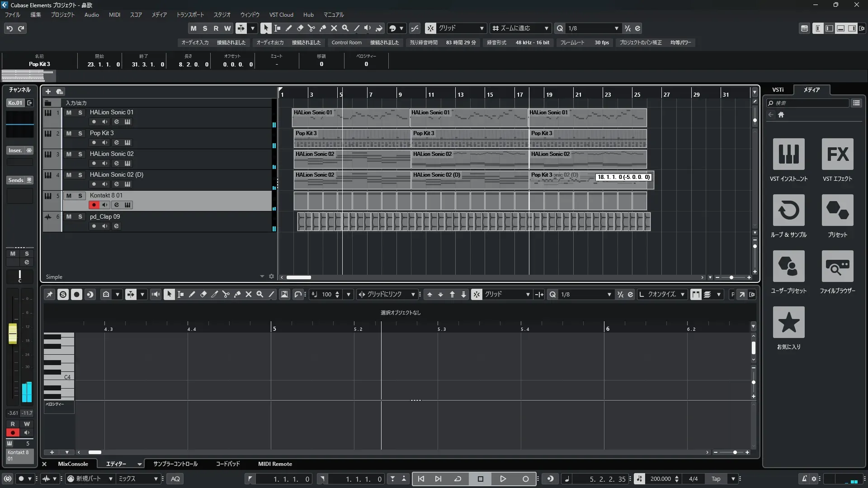Click the channel volume fader handle
The image size is (868, 488).
[x=13, y=333]
